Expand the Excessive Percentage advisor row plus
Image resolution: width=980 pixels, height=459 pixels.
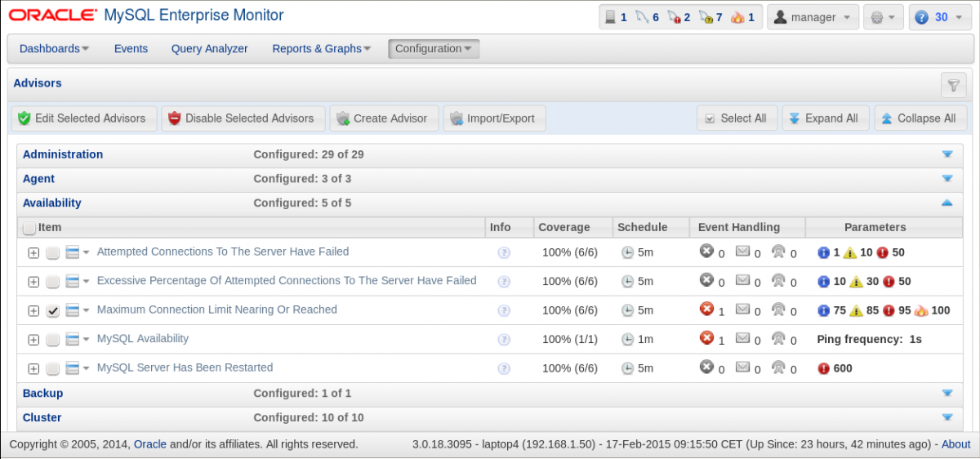[33, 282]
